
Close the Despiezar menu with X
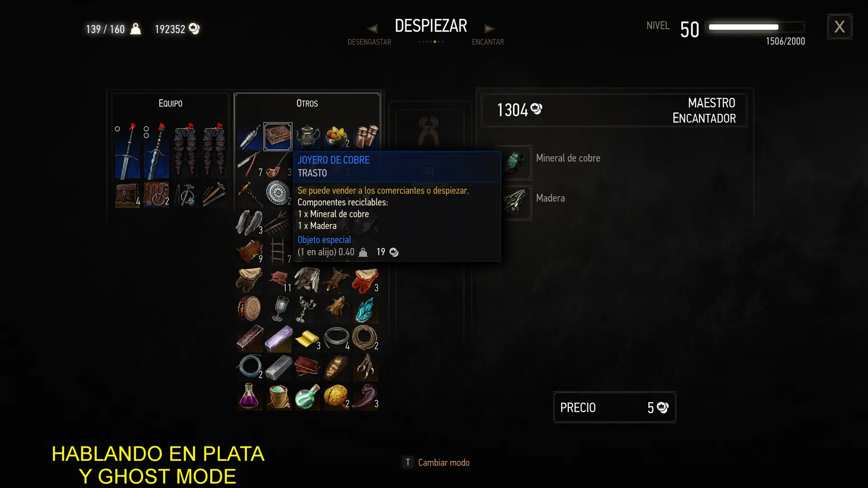[x=840, y=27]
